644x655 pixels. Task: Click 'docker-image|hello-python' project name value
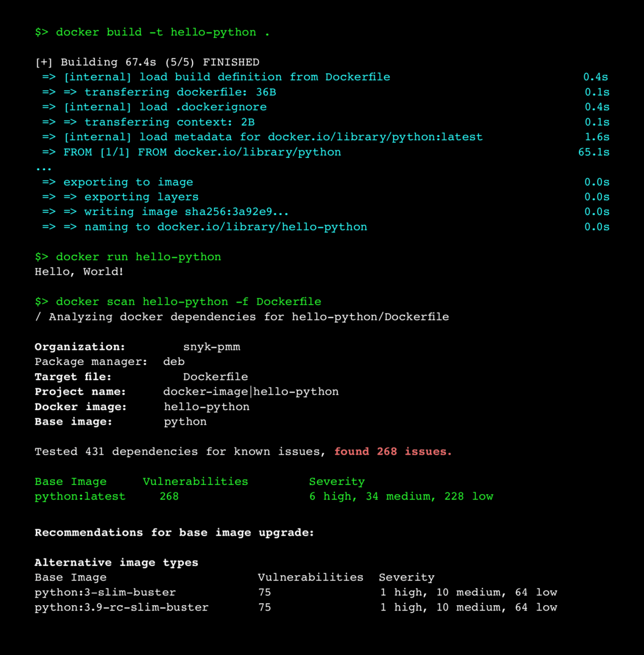[251, 392]
